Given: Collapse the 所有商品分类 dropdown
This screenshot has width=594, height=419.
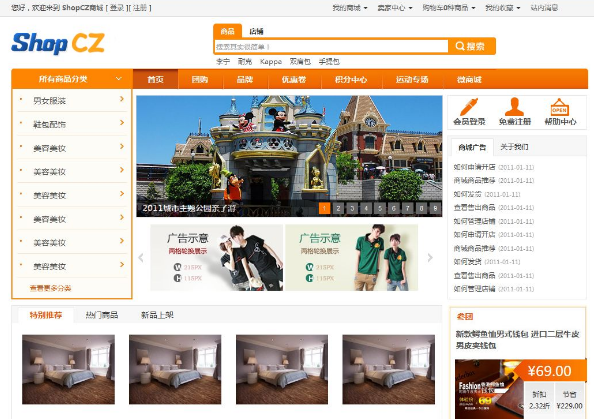Looking at the screenshot, I should click(x=119, y=79).
